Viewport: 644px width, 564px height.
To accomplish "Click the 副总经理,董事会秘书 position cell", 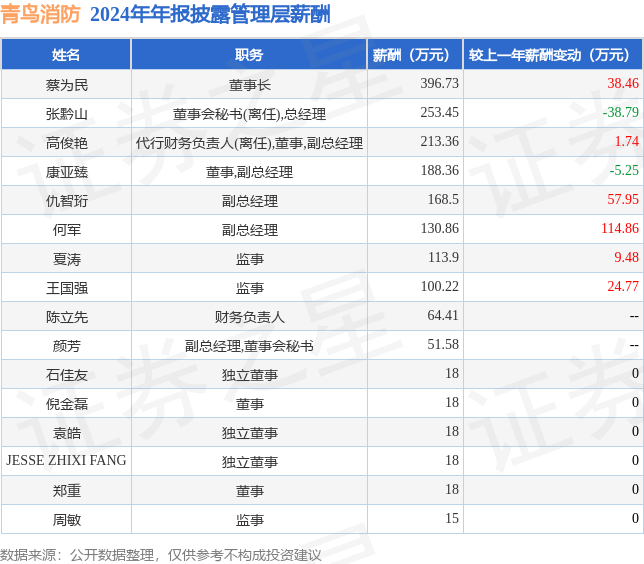I will click(249, 346).
